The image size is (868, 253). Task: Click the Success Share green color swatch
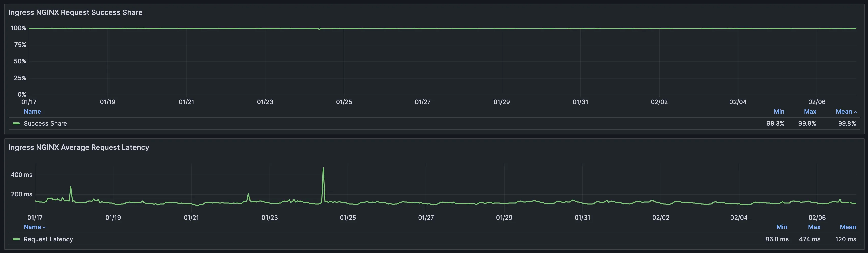16,123
